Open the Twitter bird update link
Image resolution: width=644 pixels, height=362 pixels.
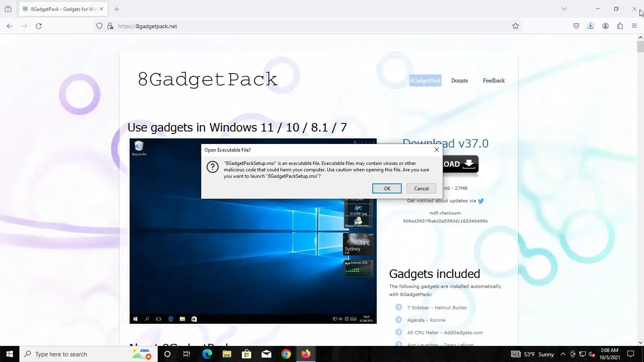tap(481, 201)
